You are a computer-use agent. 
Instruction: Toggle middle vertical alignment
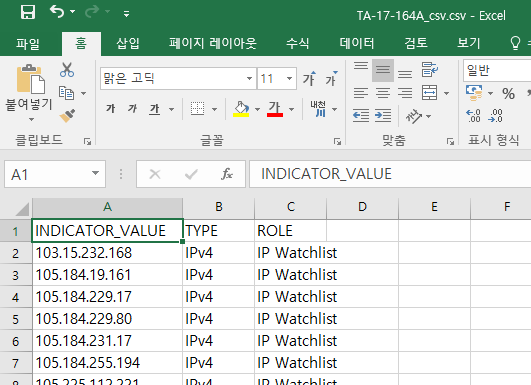383,70
